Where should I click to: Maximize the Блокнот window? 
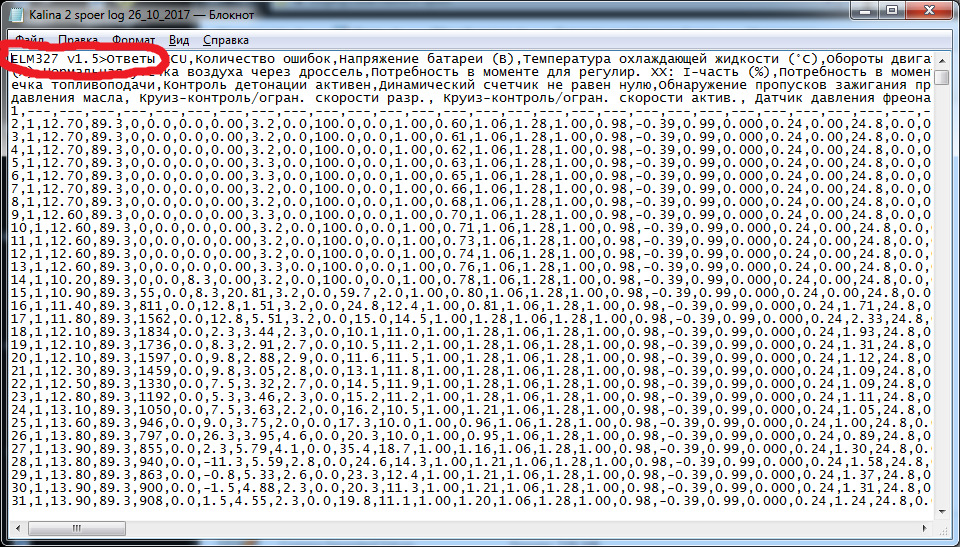coord(893,10)
